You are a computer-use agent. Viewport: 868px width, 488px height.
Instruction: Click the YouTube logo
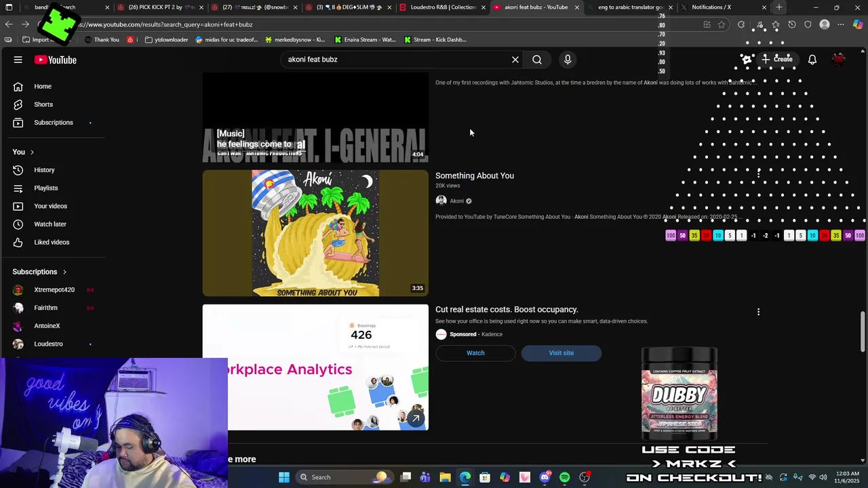(x=55, y=60)
